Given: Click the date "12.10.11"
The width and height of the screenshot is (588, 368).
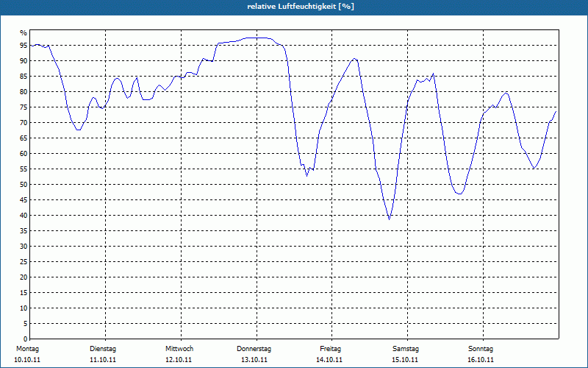Looking at the screenshot, I should click(179, 360).
